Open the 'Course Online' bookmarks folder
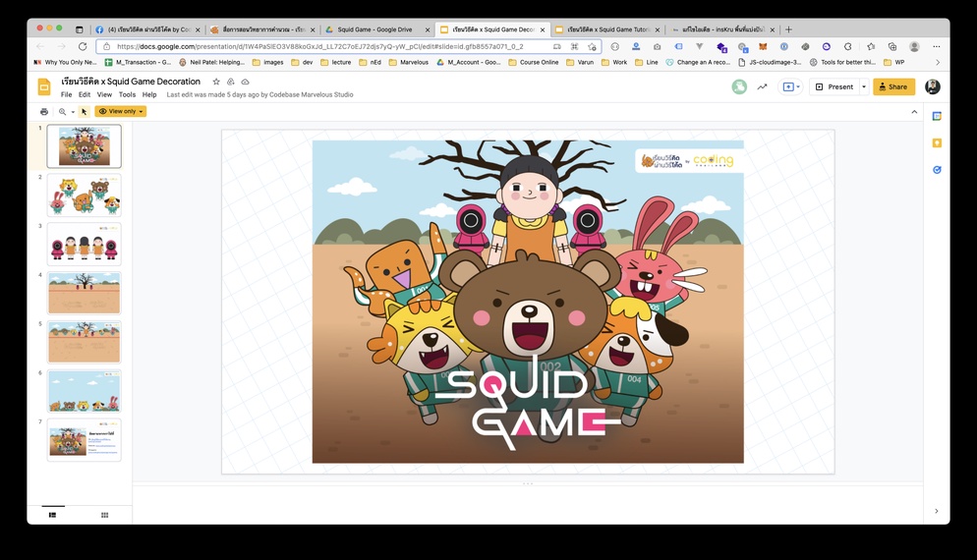977x560 pixels. click(x=534, y=62)
